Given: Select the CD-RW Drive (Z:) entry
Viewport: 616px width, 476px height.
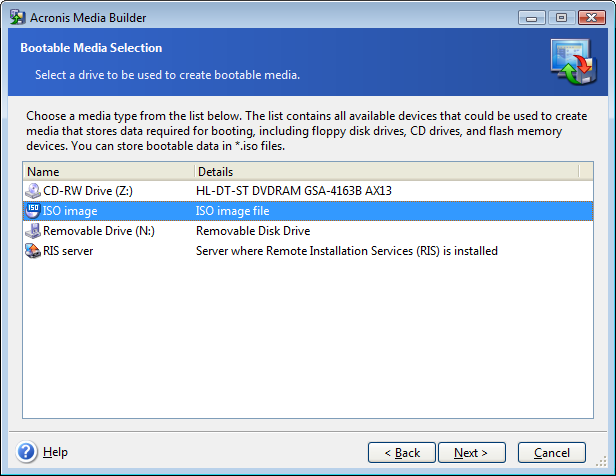Looking at the screenshot, I should click(x=84, y=190).
